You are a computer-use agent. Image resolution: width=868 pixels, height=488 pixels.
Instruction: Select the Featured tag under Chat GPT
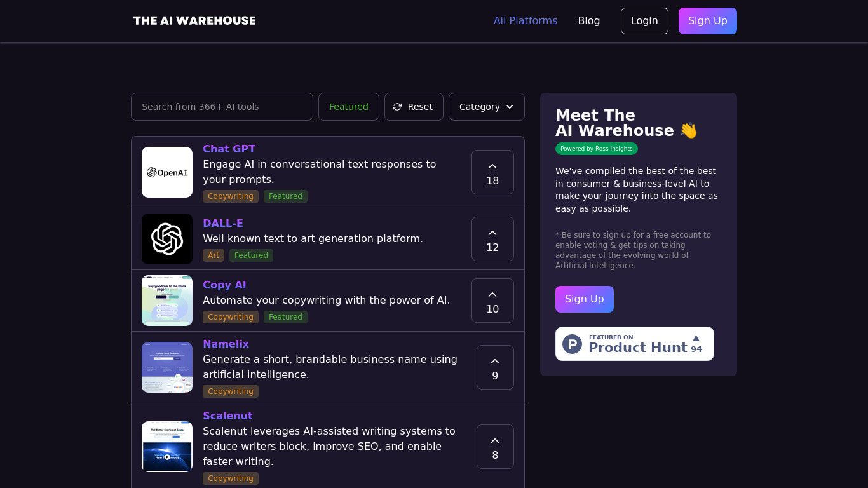pyautogui.click(x=285, y=196)
